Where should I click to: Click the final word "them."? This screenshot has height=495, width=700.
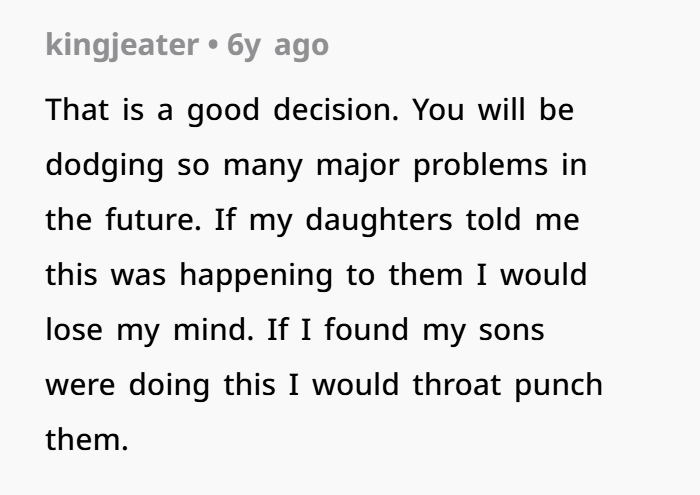tap(87, 440)
